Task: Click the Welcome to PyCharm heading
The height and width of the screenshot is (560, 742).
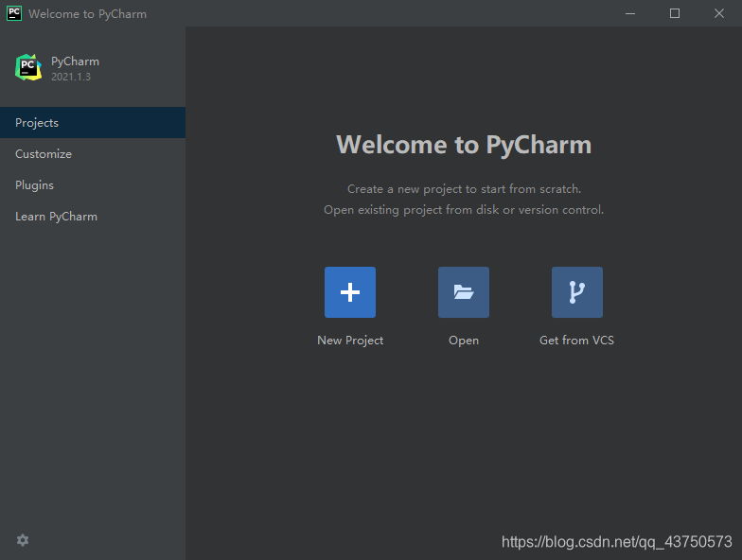Action: [464, 144]
